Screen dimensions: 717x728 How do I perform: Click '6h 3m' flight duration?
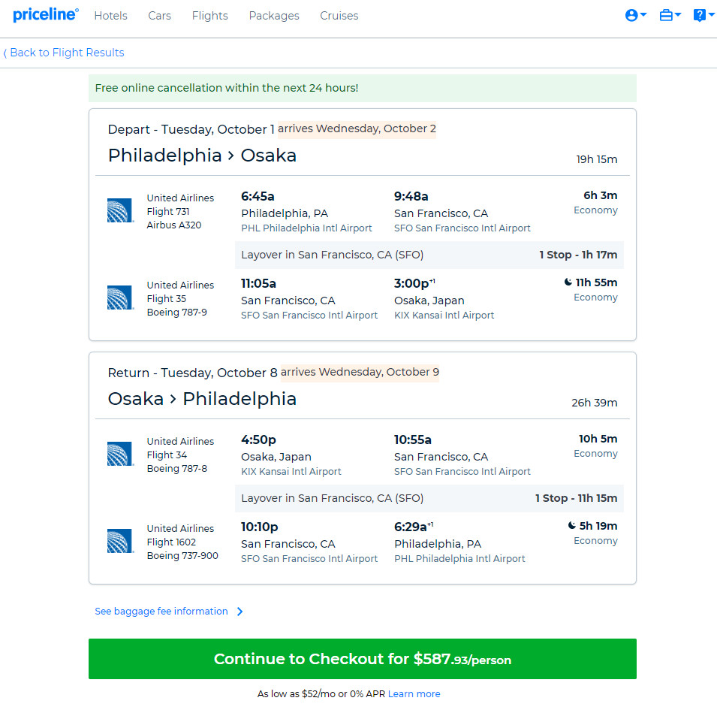pos(601,195)
